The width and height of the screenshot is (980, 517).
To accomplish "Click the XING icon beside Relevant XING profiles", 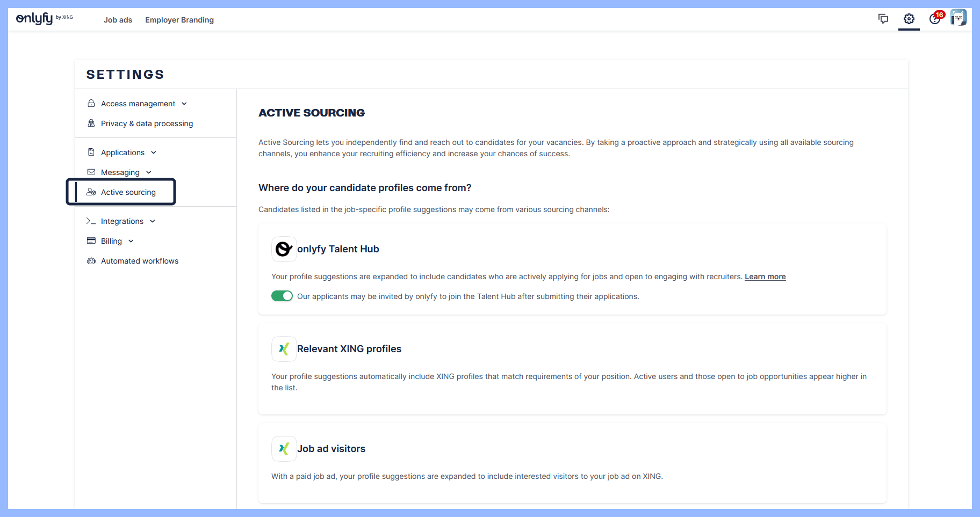I will tap(284, 349).
